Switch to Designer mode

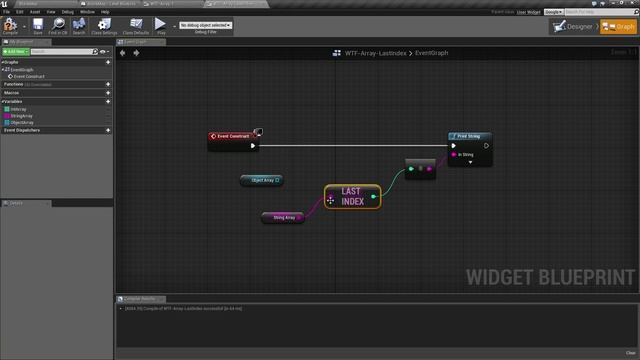click(573, 27)
